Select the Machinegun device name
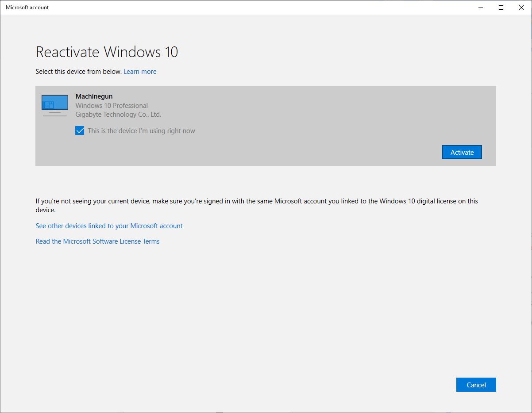The width and height of the screenshot is (532, 413). point(94,96)
